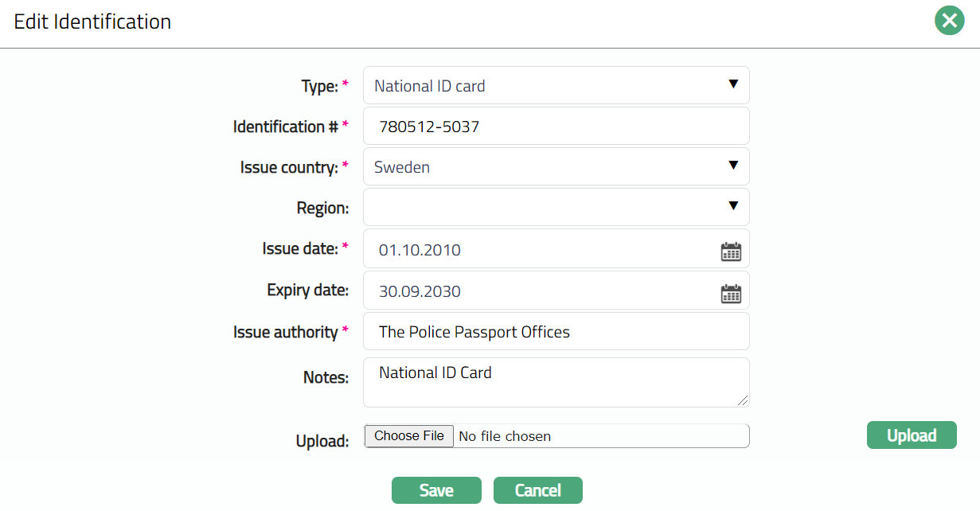Screen dimensions: 980x511
Task: Focus the Identification # field
Action: [556, 126]
